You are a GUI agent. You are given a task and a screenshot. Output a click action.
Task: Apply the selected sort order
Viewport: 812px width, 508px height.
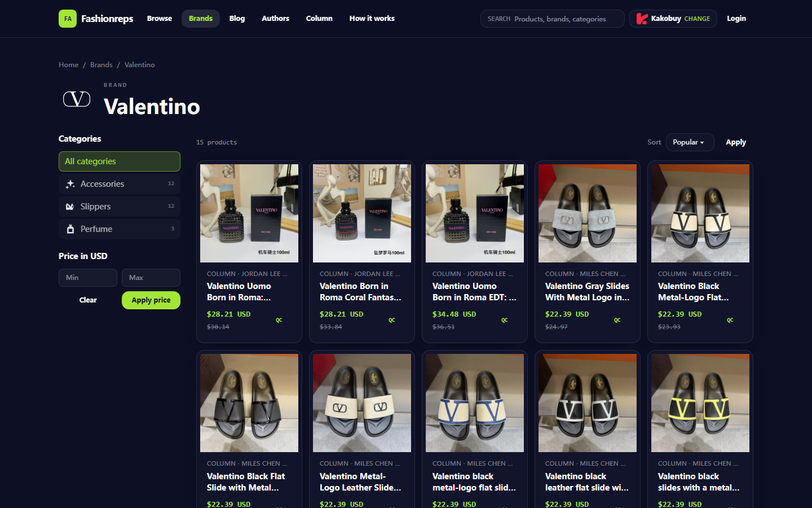tap(736, 142)
